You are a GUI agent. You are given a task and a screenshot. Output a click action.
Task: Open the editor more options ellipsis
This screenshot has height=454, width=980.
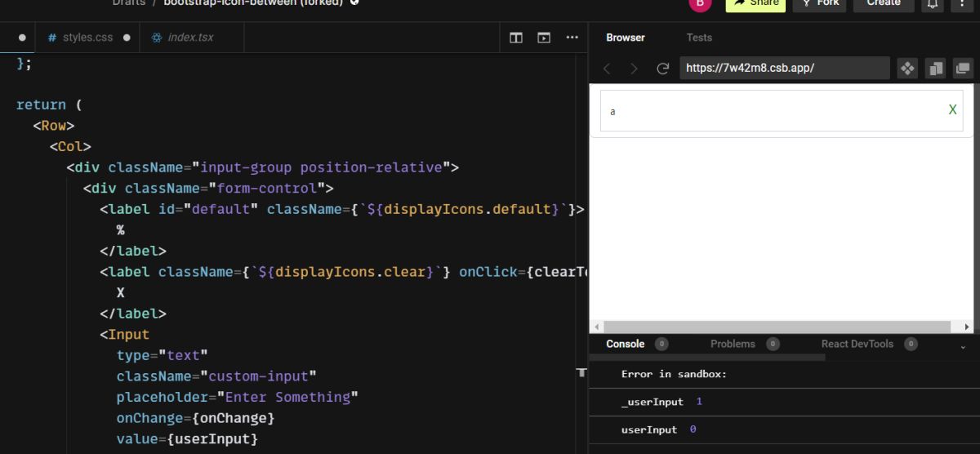[572, 38]
